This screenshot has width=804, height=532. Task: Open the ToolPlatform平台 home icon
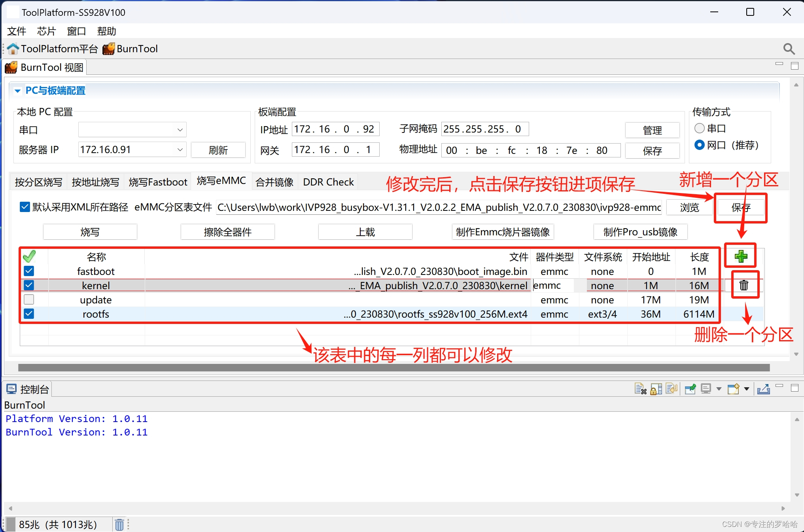click(x=13, y=49)
